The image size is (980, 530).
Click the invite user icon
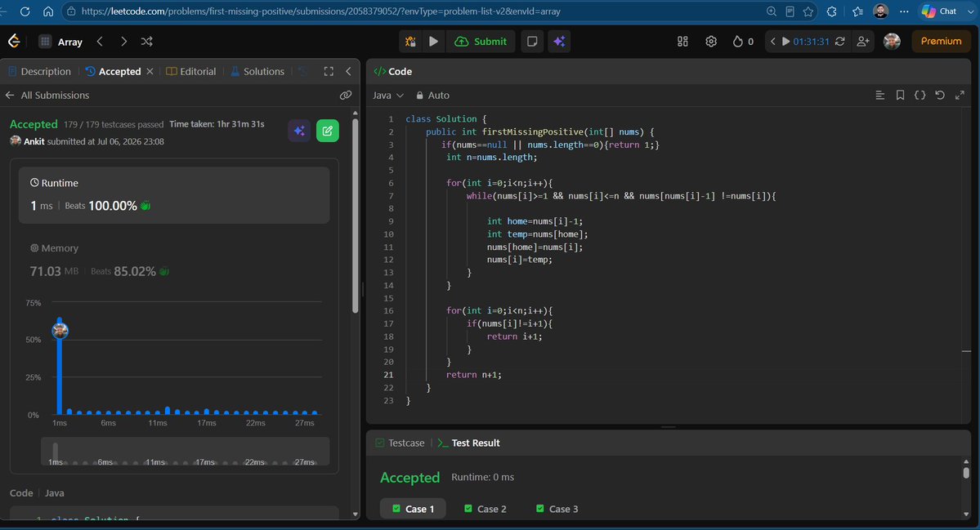click(x=863, y=41)
